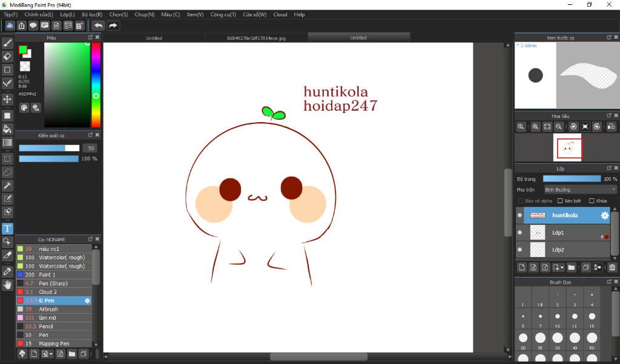The width and height of the screenshot is (620, 364).
Task: Select the Pencil brush
Action: (x=54, y=327)
